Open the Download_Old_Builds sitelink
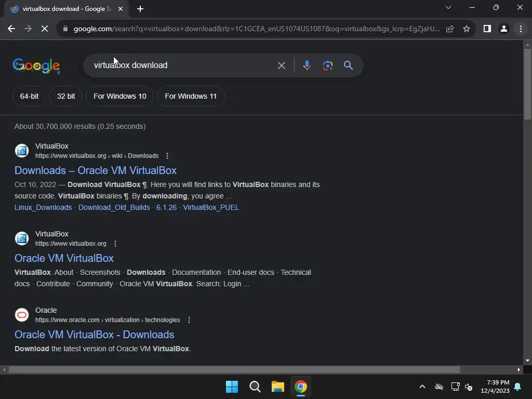This screenshot has width=532, height=399. click(x=114, y=207)
